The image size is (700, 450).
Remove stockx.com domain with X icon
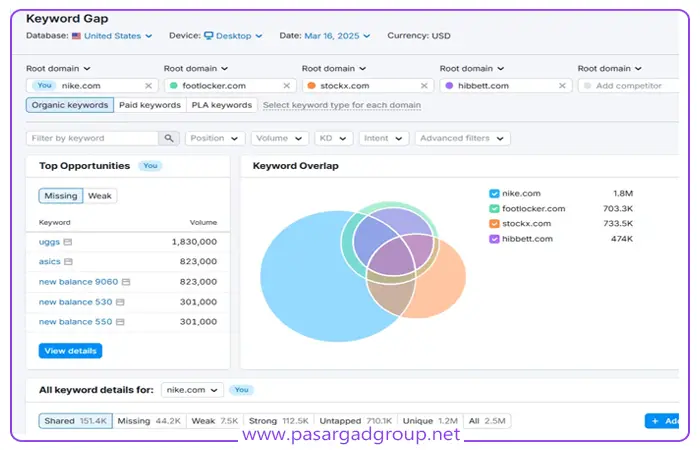[x=424, y=86]
